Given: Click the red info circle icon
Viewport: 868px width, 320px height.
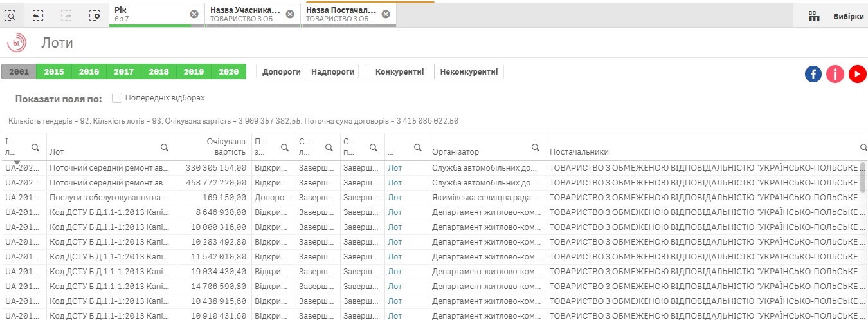Looking at the screenshot, I should (x=835, y=74).
